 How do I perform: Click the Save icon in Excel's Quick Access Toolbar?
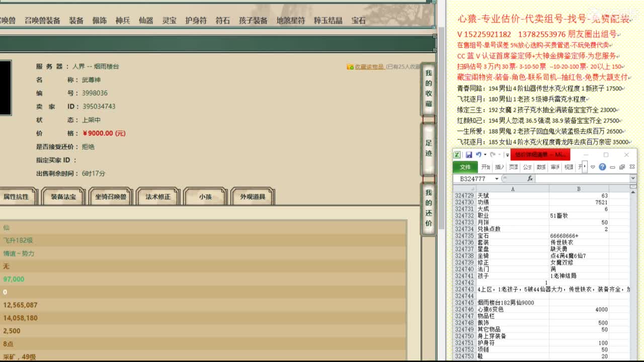click(x=469, y=155)
